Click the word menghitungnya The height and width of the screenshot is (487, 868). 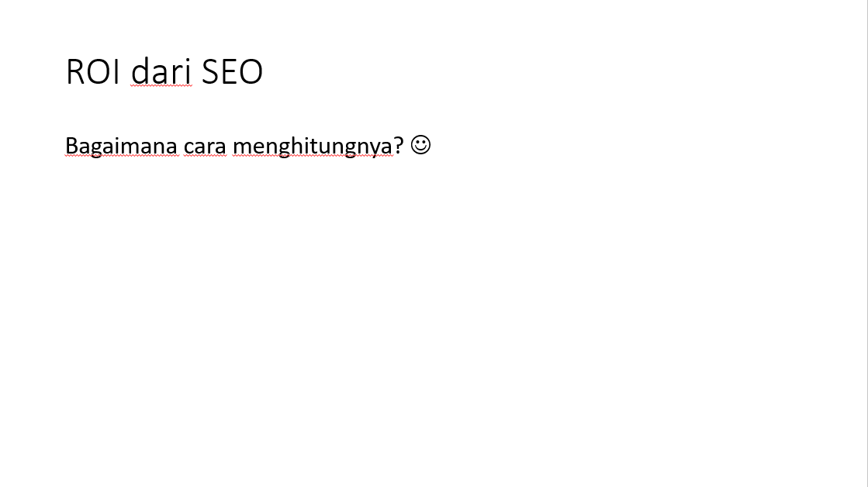point(313,146)
